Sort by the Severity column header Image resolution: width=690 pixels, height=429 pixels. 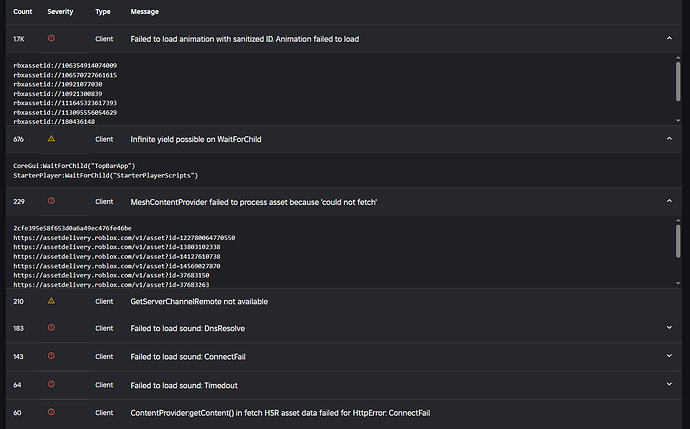click(x=60, y=11)
